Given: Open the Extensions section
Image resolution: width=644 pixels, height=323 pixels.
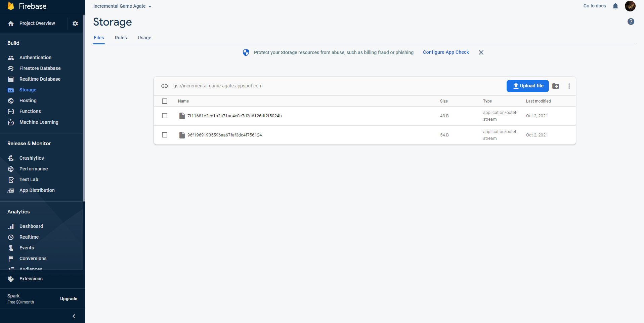Looking at the screenshot, I should (x=31, y=278).
